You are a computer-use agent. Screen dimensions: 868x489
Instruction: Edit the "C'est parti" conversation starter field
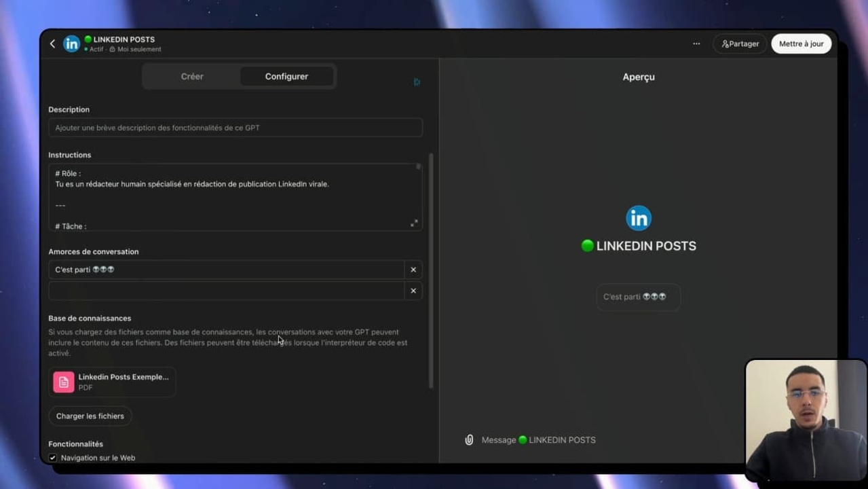tap(226, 270)
